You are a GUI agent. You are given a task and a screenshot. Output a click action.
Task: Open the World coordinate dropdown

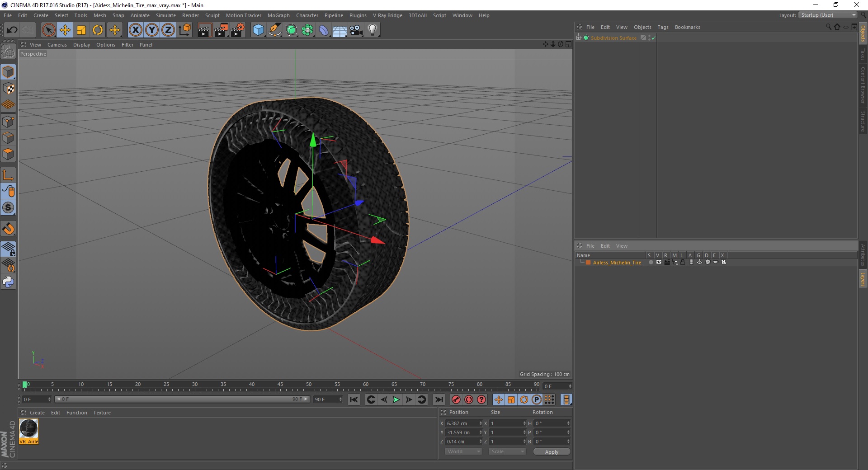tap(463, 451)
